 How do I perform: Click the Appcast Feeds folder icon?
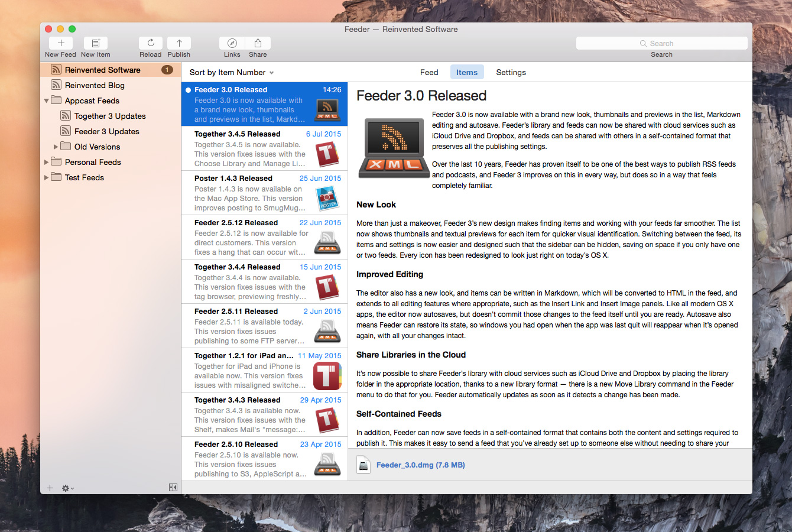pyautogui.click(x=56, y=100)
